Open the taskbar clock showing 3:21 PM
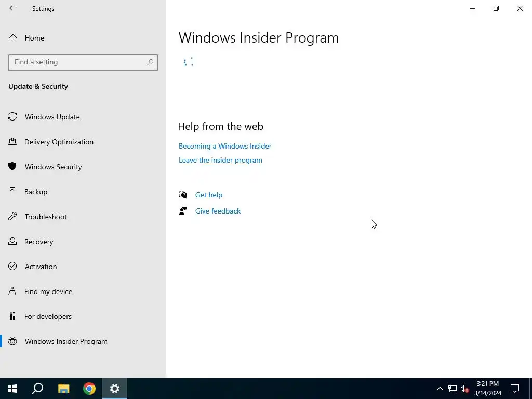The width and height of the screenshot is (532, 399). tap(487, 389)
